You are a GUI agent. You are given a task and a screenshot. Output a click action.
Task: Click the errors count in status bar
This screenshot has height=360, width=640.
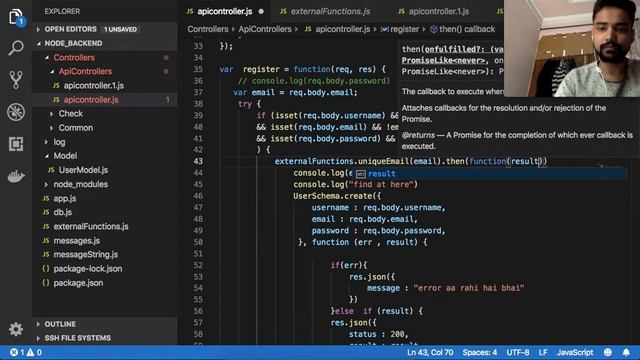[17, 352]
